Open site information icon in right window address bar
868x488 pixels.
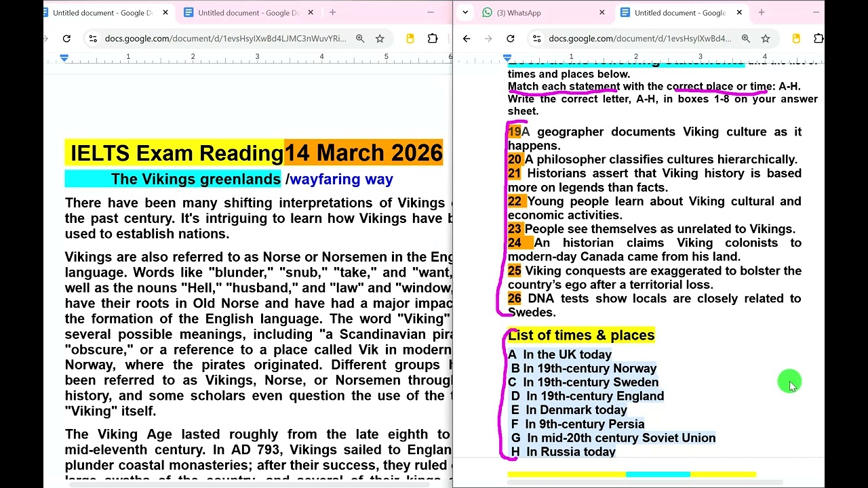click(x=536, y=39)
